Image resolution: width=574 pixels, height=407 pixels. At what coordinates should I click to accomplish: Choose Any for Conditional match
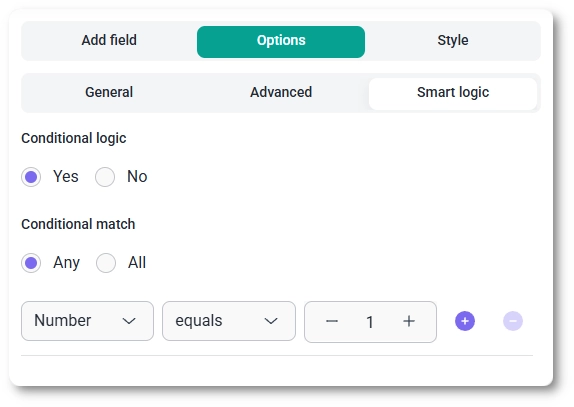point(31,263)
